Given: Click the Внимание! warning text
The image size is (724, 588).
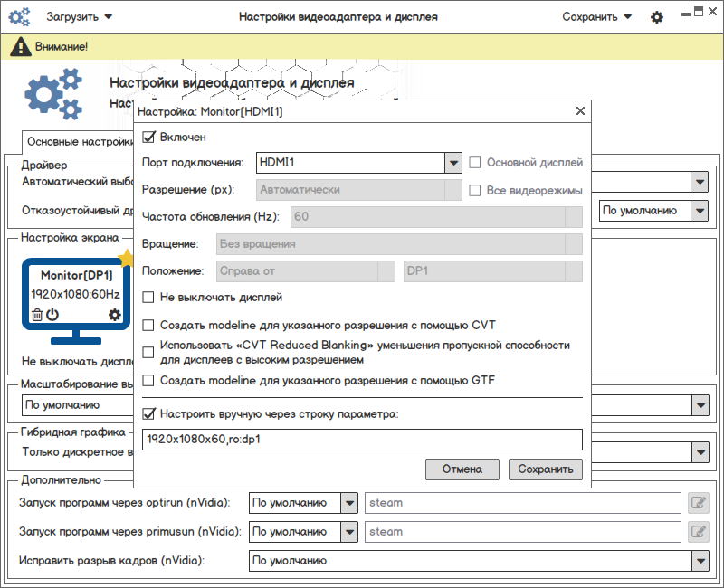Looking at the screenshot, I should coord(62,47).
